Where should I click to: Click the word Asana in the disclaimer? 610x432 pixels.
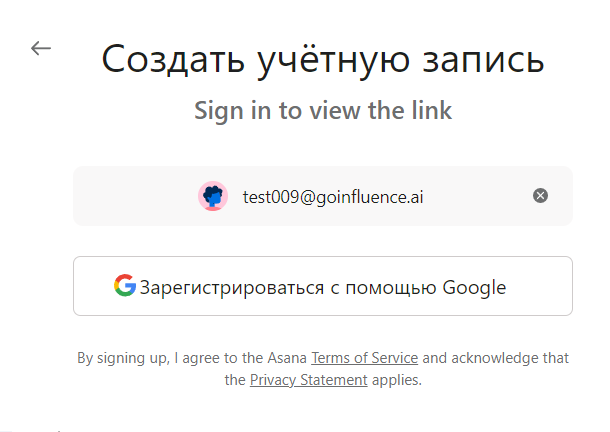[288, 358]
